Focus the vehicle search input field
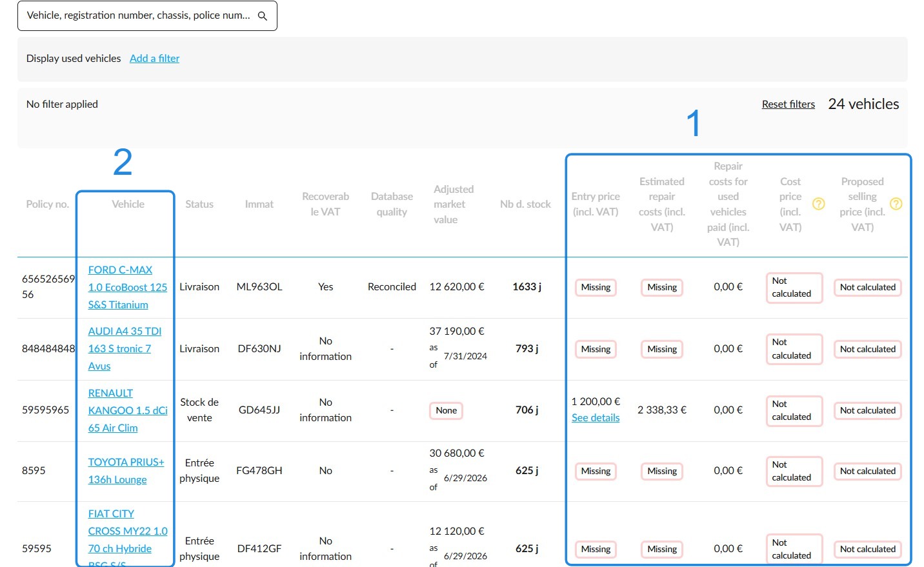This screenshot has width=924, height=567. [147, 15]
